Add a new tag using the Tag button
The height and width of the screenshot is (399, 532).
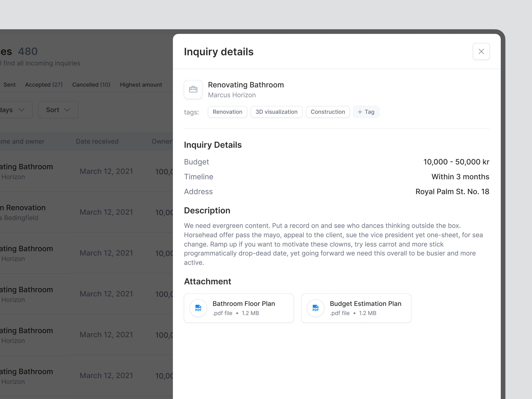(366, 112)
